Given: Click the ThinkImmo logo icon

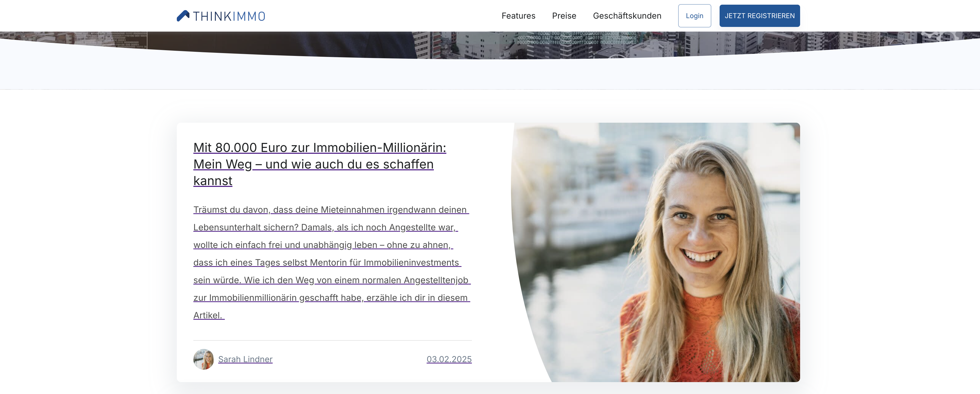Looking at the screenshot, I should click(x=183, y=16).
